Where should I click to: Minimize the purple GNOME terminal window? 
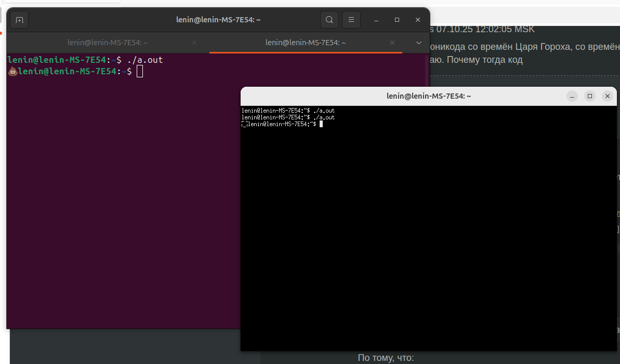[x=376, y=20]
